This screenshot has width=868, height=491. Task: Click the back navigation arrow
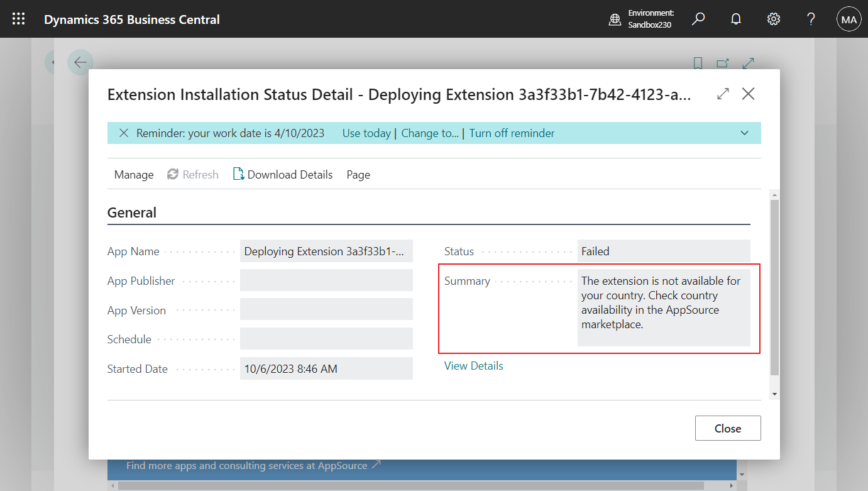click(x=80, y=62)
